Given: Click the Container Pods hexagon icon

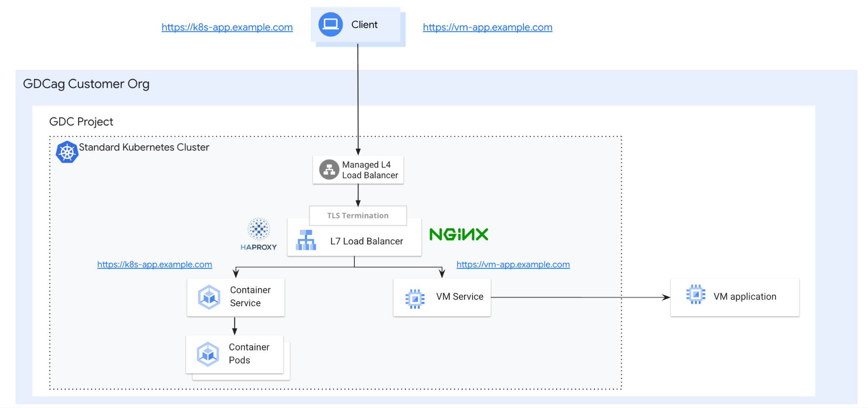Looking at the screenshot, I should (x=208, y=354).
